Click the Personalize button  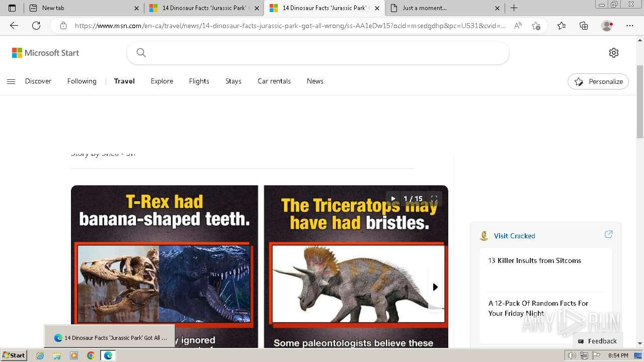(598, 81)
